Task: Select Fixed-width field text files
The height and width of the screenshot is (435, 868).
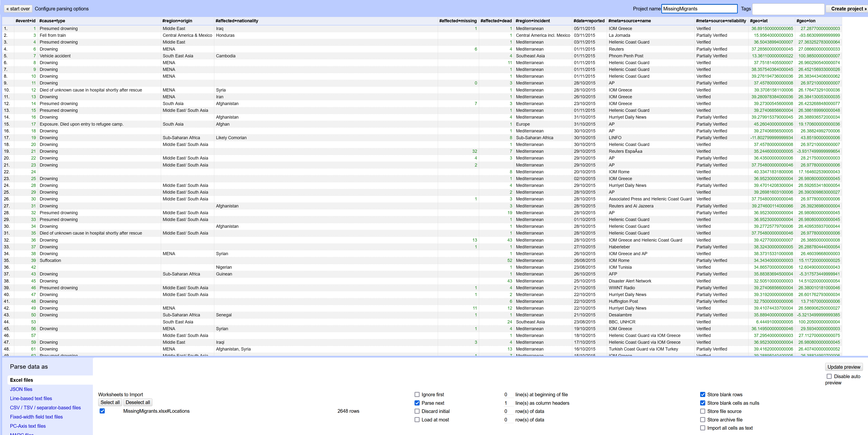Action: (x=36, y=417)
